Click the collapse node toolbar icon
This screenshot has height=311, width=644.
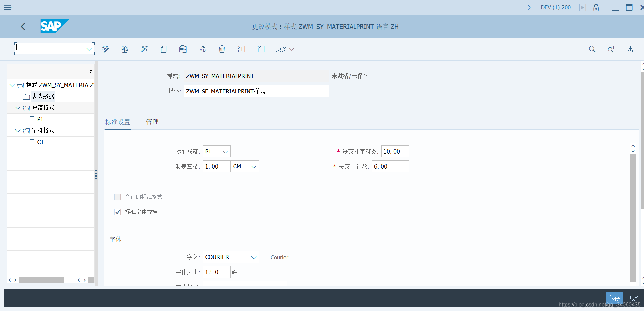(261, 49)
